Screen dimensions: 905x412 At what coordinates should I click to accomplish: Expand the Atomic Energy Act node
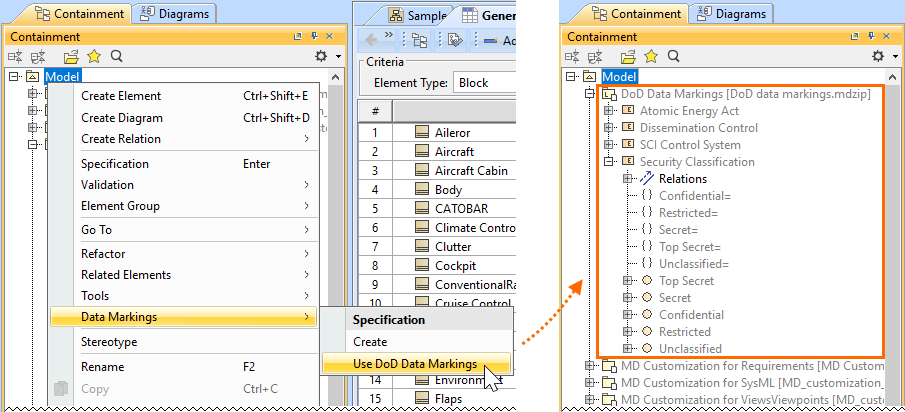point(610,111)
